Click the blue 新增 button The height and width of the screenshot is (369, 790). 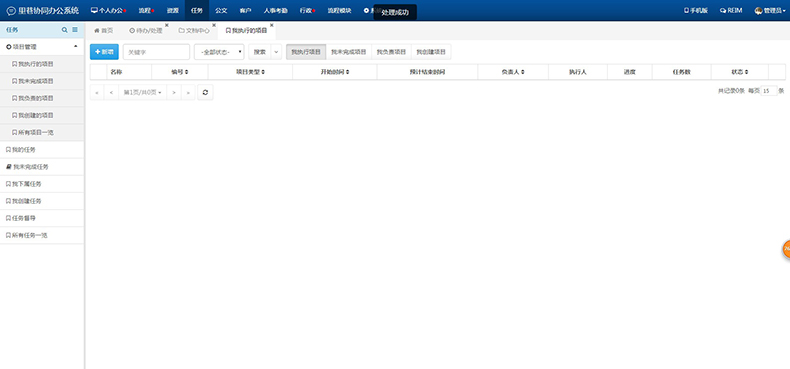point(104,52)
